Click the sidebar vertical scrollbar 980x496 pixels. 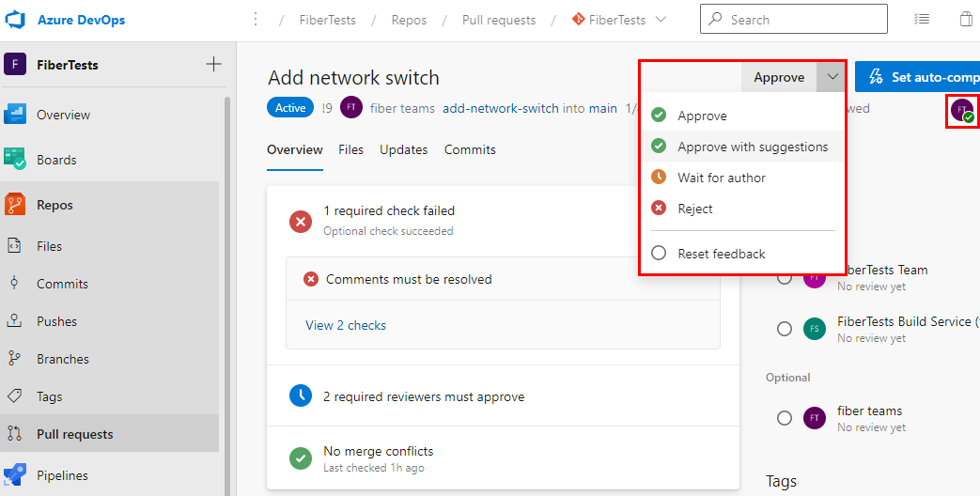227,294
